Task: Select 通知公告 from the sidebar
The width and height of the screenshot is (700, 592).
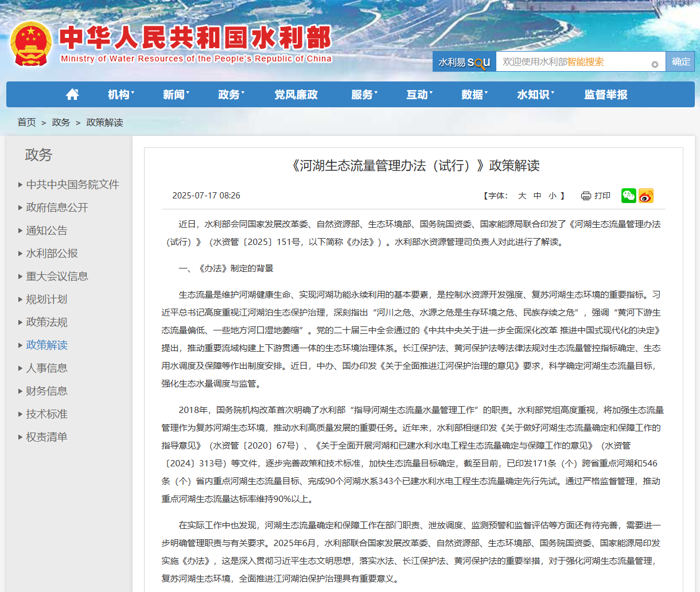Action: click(47, 231)
